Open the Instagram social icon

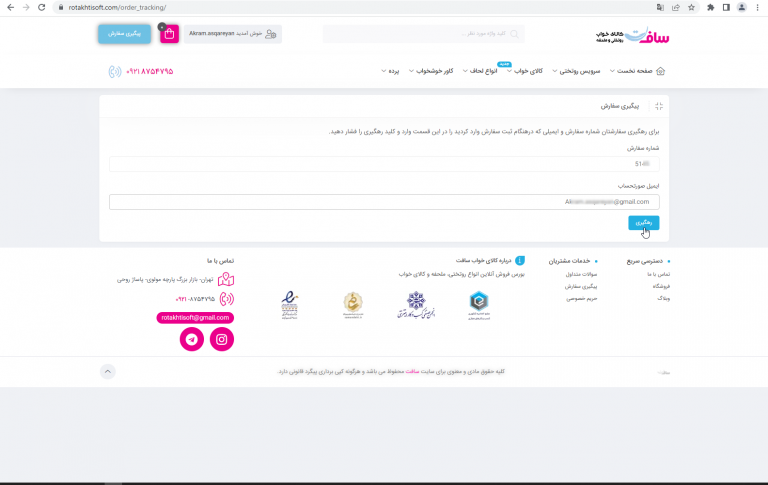click(x=222, y=339)
